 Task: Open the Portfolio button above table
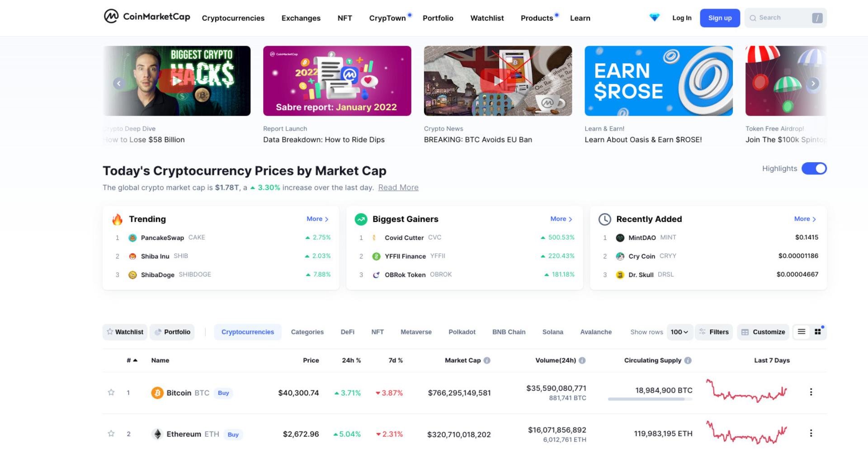pos(172,332)
